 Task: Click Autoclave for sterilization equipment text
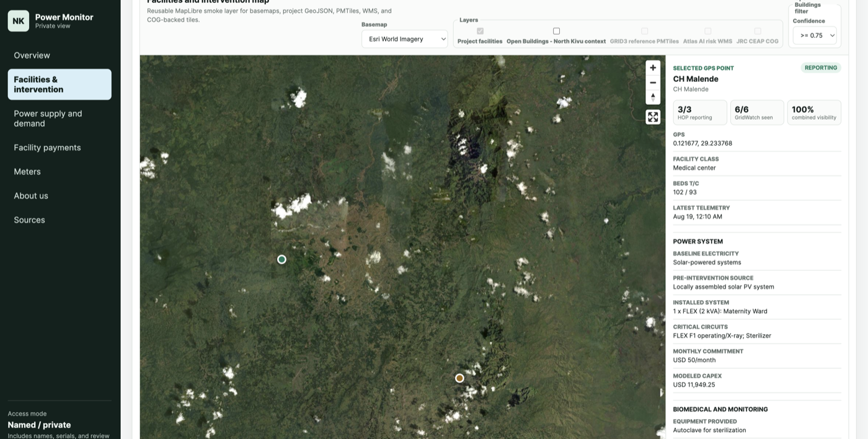(710, 430)
